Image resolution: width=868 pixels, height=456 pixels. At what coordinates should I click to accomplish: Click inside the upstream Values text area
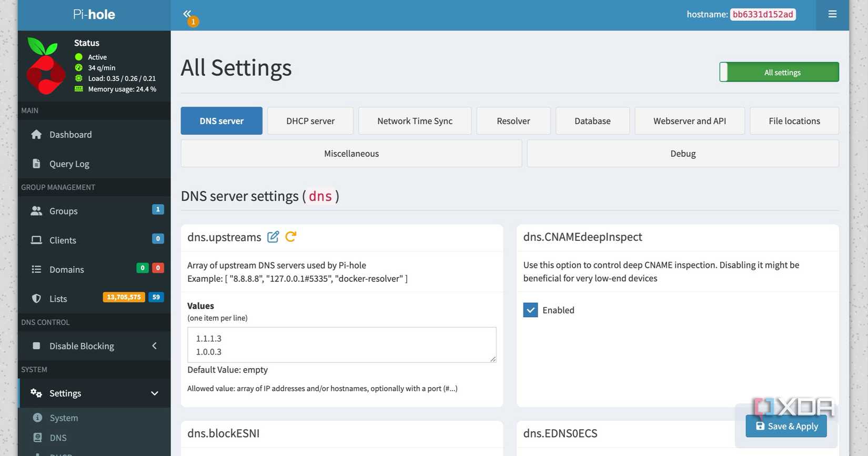[x=342, y=345]
